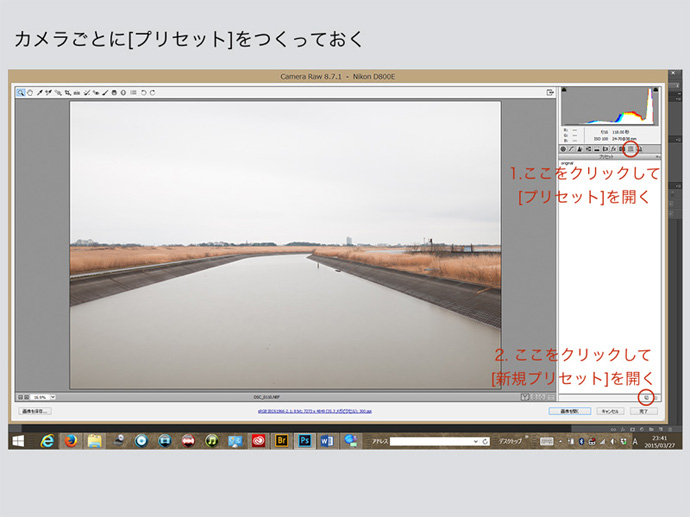
Task: Open the Detail panel tab
Action: click(x=580, y=149)
